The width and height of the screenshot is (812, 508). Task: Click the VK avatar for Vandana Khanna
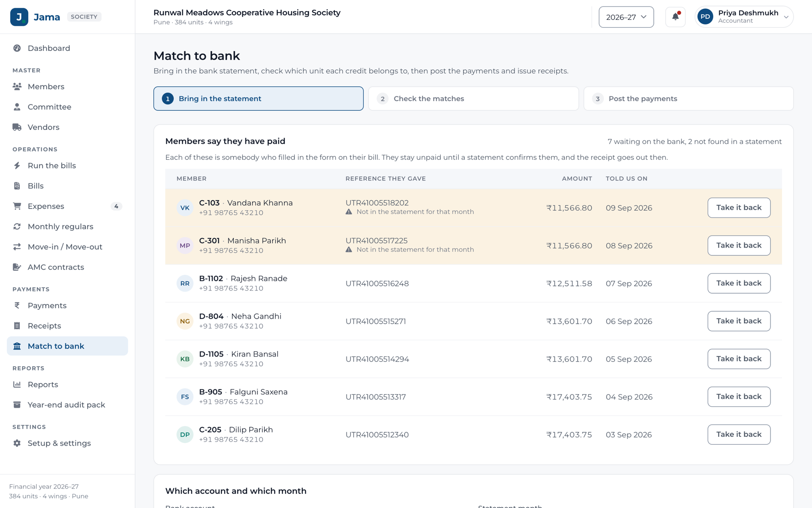[x=185, y=208]
